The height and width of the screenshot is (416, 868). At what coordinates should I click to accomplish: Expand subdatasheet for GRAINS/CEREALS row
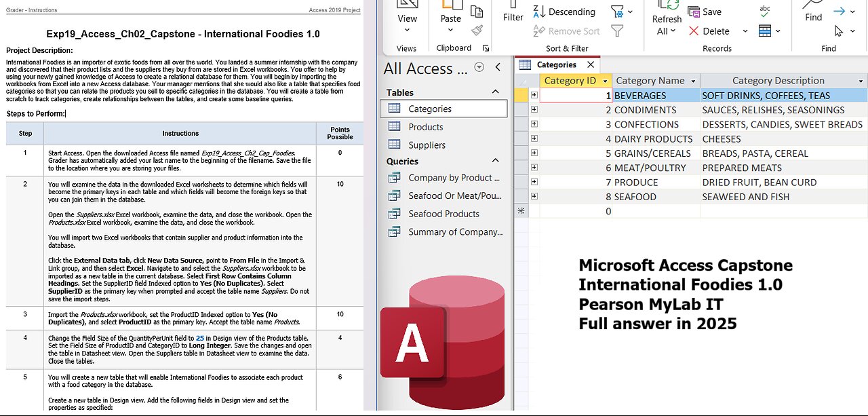pos(534,153)
